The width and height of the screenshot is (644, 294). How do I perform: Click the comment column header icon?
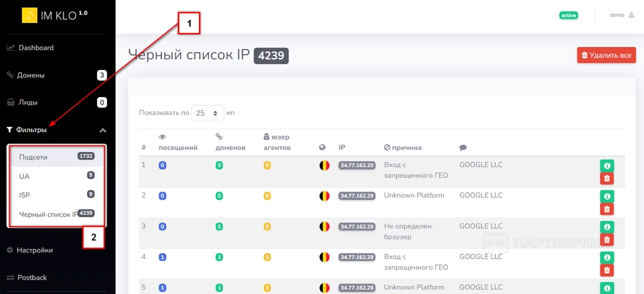(463, 148)
